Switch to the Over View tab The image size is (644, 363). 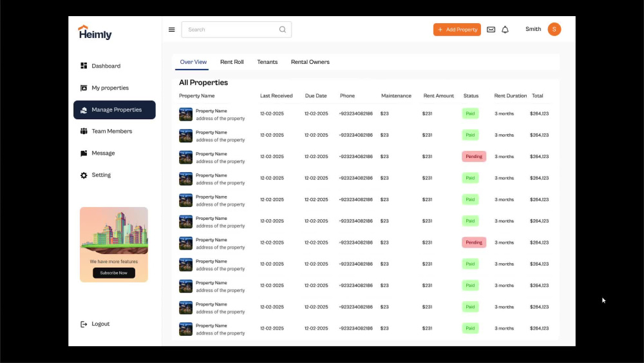[193, 62]
